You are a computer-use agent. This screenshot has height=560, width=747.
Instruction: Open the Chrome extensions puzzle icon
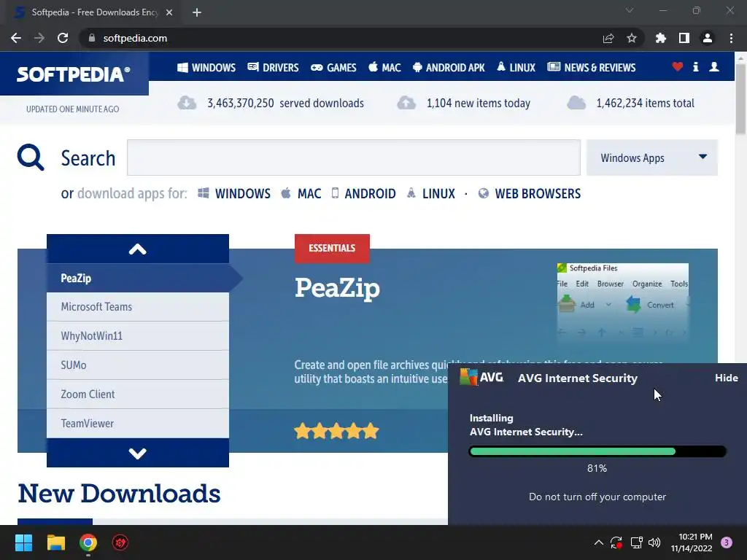tap(661, 38)
